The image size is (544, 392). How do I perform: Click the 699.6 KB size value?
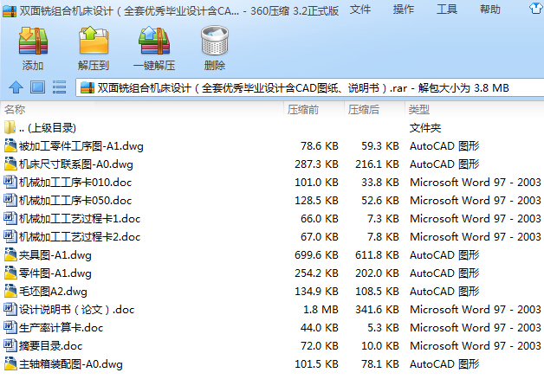[316, 254]
